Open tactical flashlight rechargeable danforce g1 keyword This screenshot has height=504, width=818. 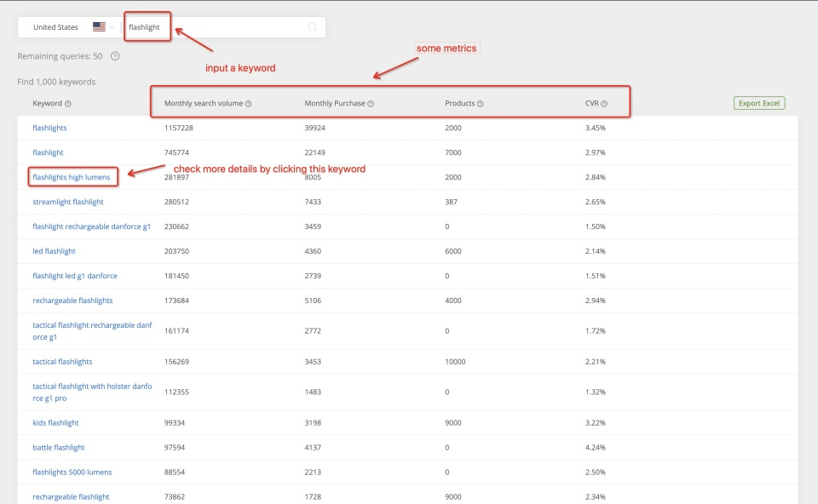pyautogui.click(x=92, y=331)
